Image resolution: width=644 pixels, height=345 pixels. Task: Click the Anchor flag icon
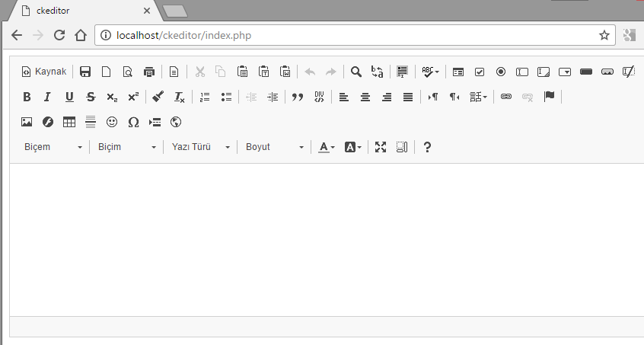549,97
